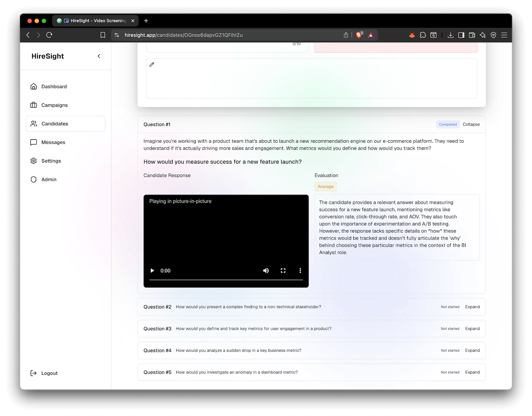This screenshot has width=532, height=416.
Task: Click into the notes text area
Action: click(312, 78)
